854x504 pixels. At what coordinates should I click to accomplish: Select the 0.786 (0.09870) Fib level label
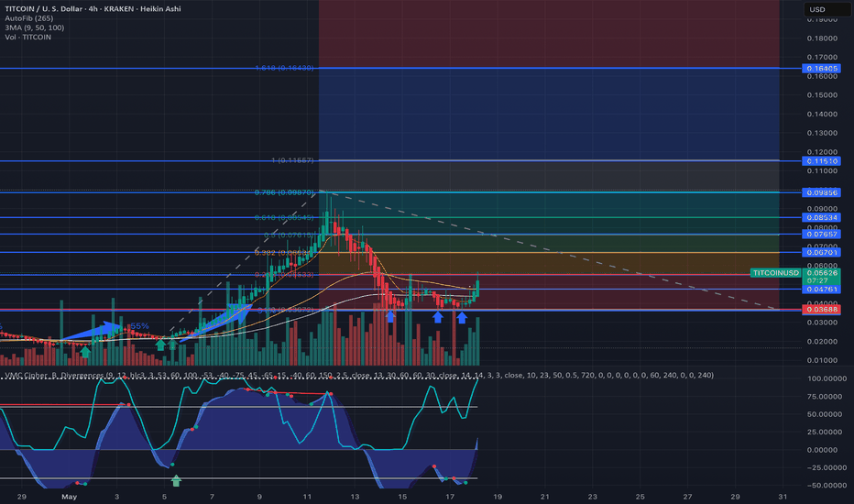click(x=284, y=192)
